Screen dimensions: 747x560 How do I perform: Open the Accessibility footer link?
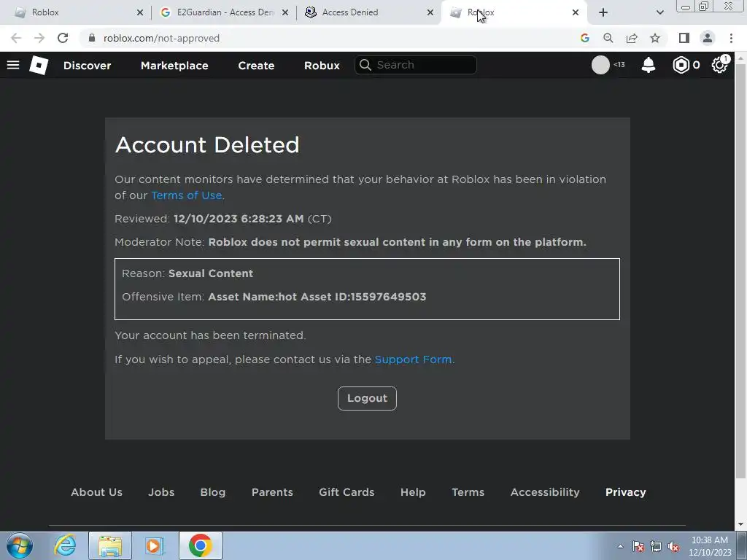(545, 492)
